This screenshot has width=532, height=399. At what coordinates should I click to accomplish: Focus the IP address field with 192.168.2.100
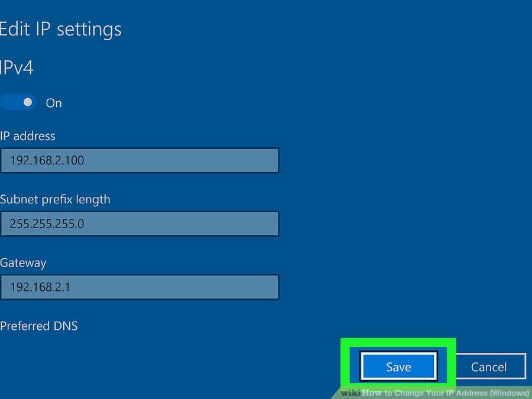pos(139,160)
